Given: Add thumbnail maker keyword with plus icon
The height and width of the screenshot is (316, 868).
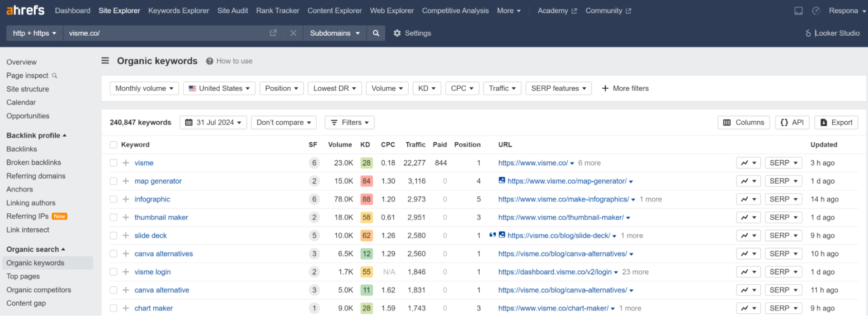Looking at the screenshot, I should click(x=126, y=217).
